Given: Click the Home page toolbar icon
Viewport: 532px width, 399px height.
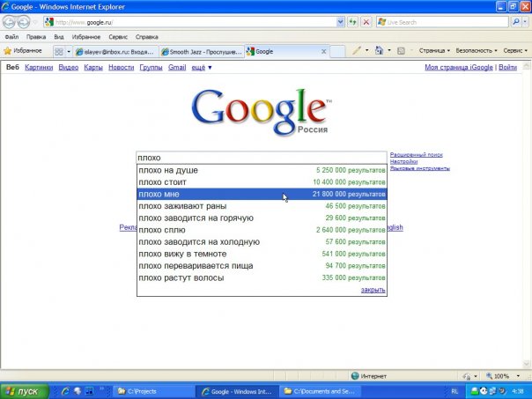Looking at the screenshot, I should pyautogui.click(x=379, y=51).
